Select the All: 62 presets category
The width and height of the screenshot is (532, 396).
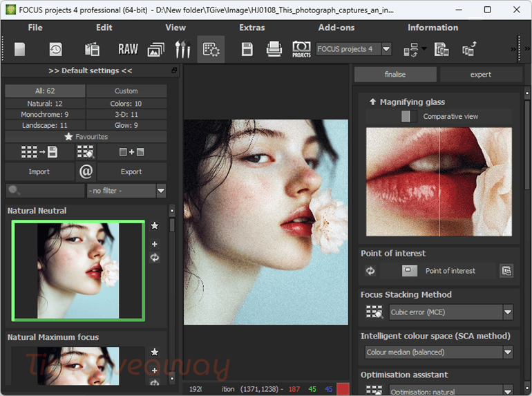(45, 91)
